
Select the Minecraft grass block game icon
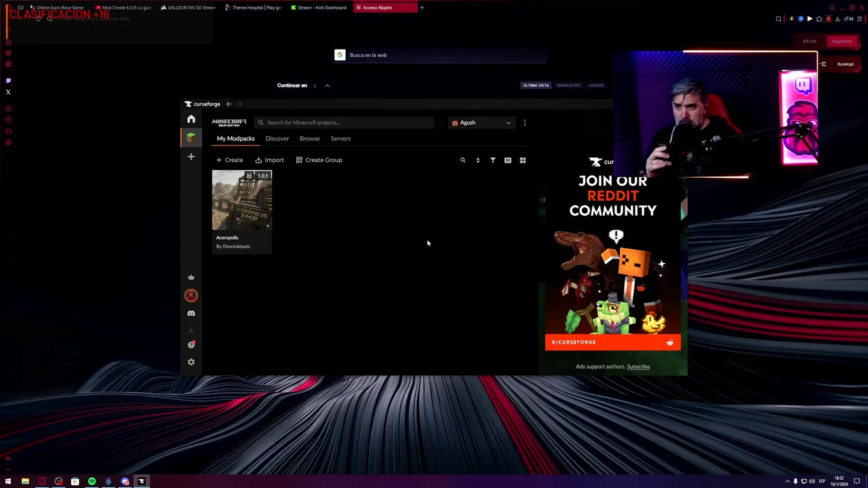(x=191, y=138)
